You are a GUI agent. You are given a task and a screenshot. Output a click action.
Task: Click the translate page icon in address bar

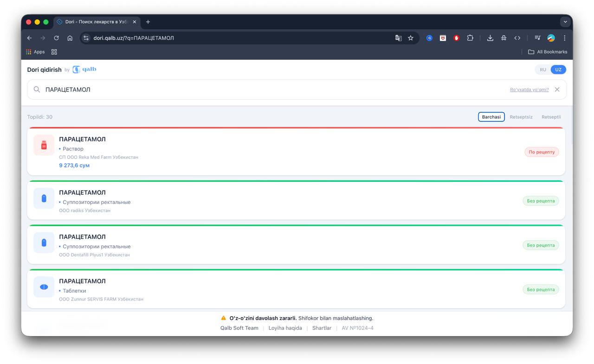pos(398,38)
